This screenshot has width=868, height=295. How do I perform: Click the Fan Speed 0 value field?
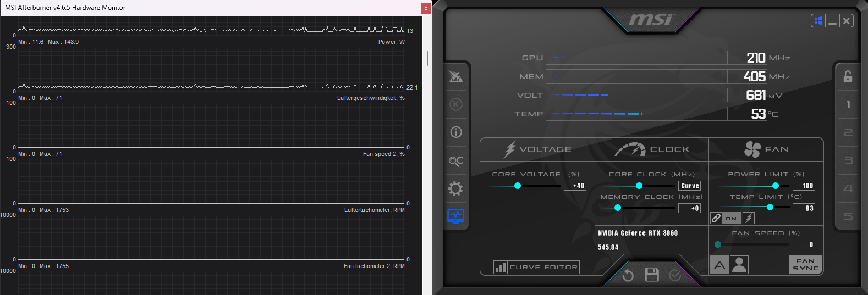click(x=804, y=244)
